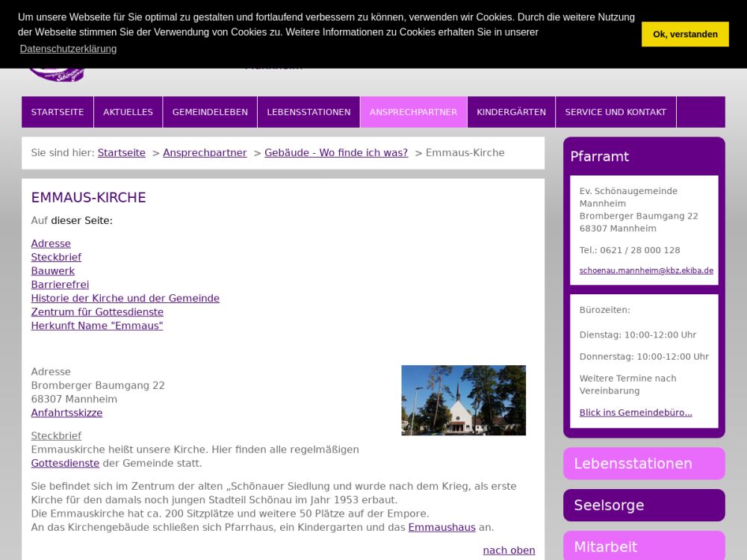Jump to the Bauwerk section anchor
This screenshot has height=560, width=747.
click(x=53, y=271)
